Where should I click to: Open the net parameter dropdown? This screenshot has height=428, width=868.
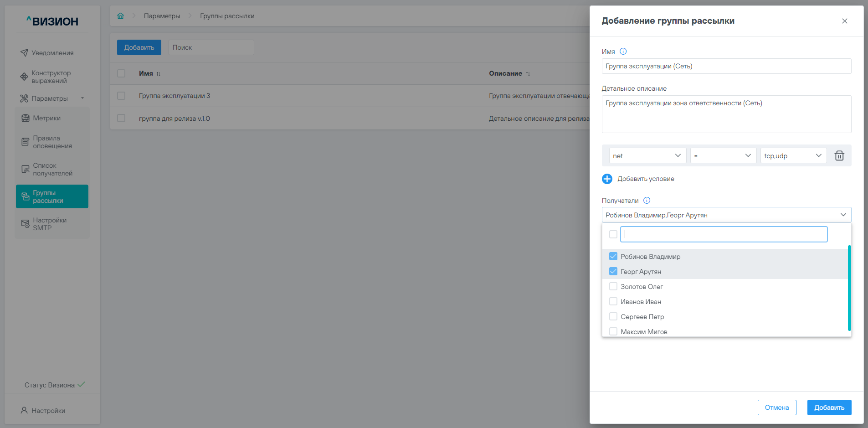[647, 156]
